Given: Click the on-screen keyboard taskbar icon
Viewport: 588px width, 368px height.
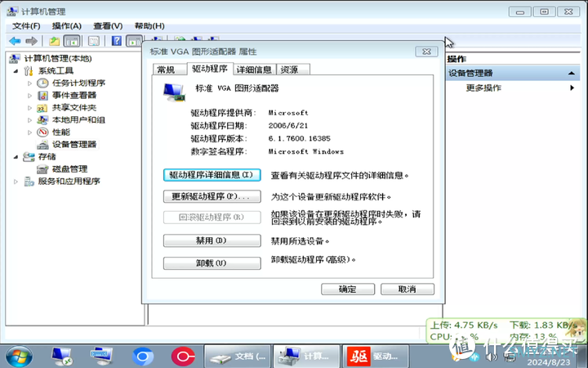Looking at the screenshot, I should click(x=101, y=356).
